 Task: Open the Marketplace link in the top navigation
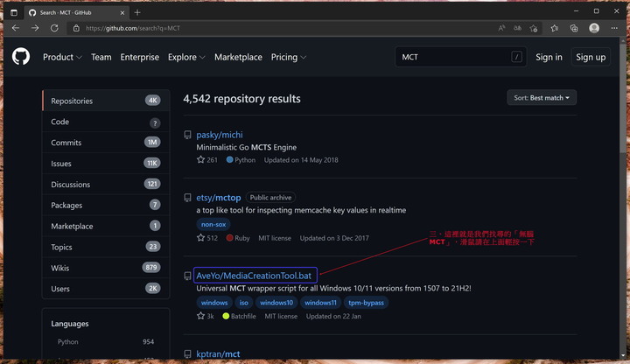tap(238, 57)
